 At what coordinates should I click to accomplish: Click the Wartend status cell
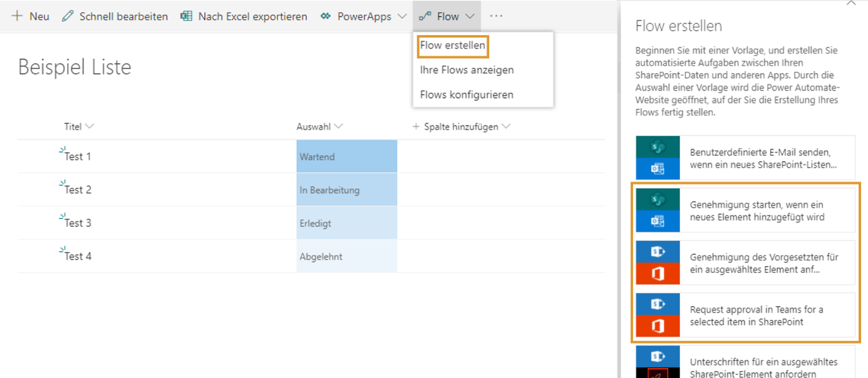347,156
